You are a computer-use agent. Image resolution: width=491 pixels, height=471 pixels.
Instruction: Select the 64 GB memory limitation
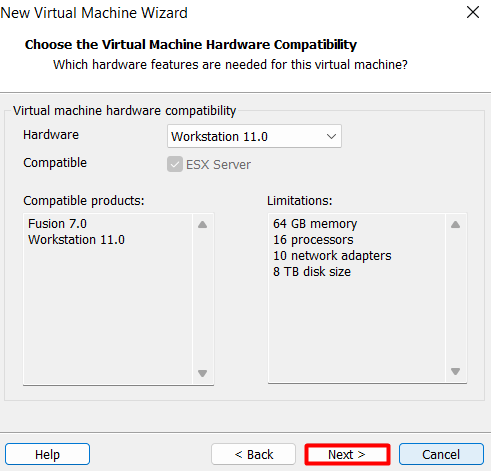[315, 224]
